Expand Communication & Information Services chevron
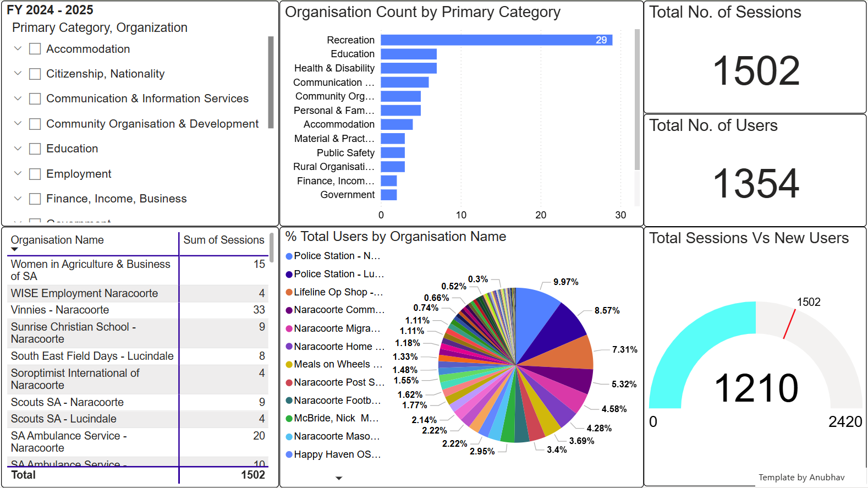 [x=18, y=98]
